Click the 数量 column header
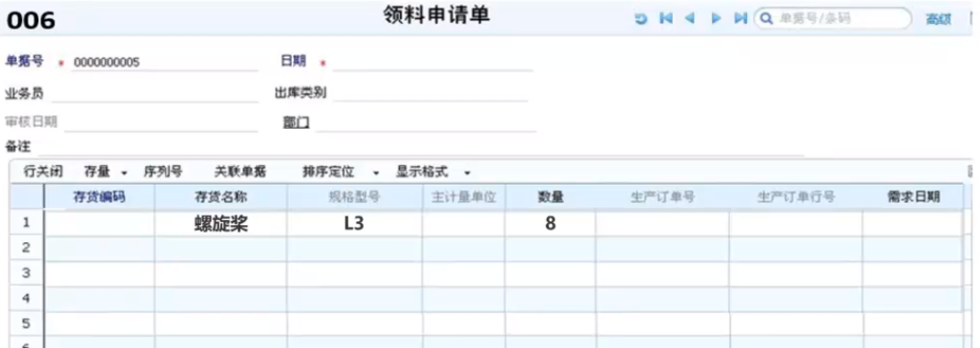The width and height of the screenshot is (980, 348). click(x=551, y=197)
